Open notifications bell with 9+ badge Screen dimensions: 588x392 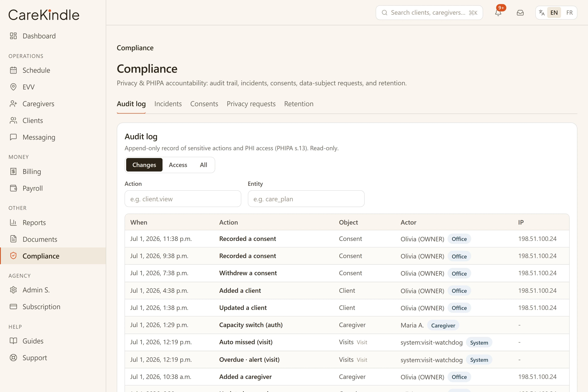(x=498, y=13)
